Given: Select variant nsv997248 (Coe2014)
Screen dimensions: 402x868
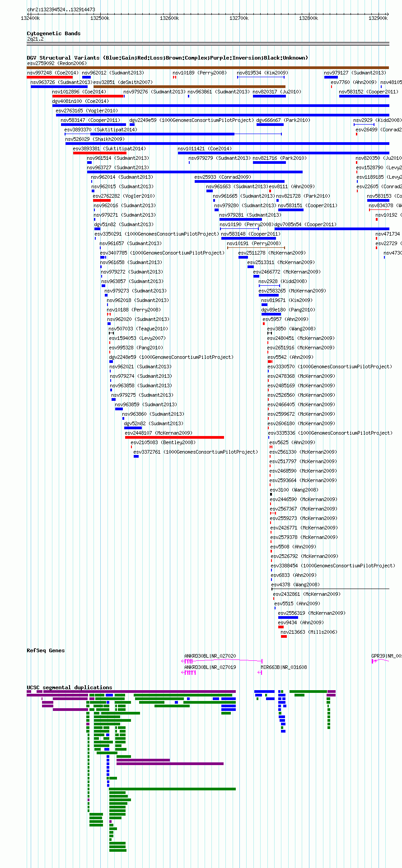Looking at the screenshot, I should click(50, 77).
